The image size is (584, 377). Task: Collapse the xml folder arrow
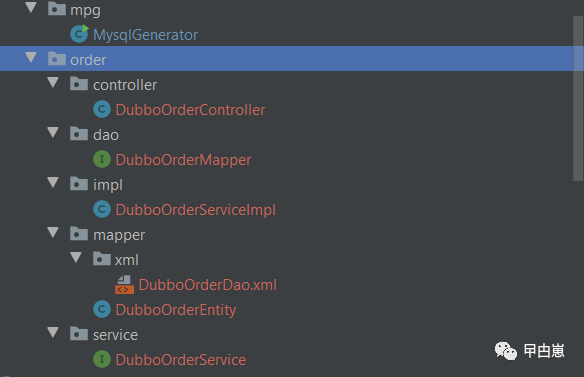click(x=76, y=257)
